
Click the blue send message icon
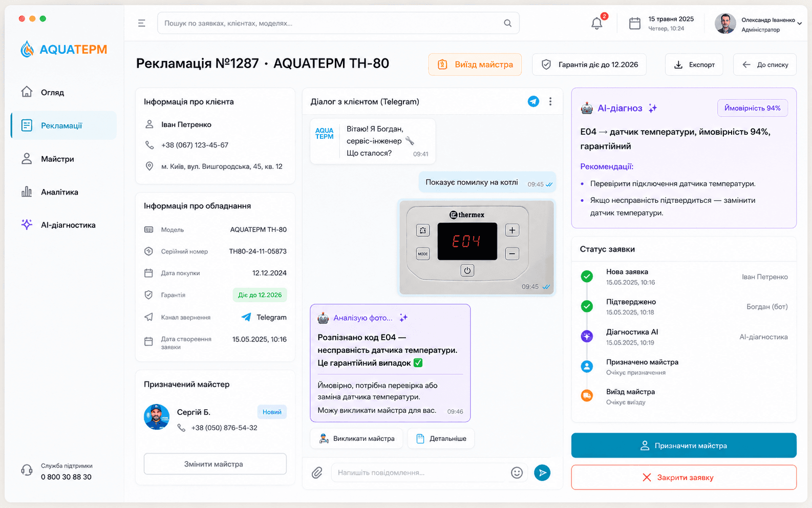(542, 473)
